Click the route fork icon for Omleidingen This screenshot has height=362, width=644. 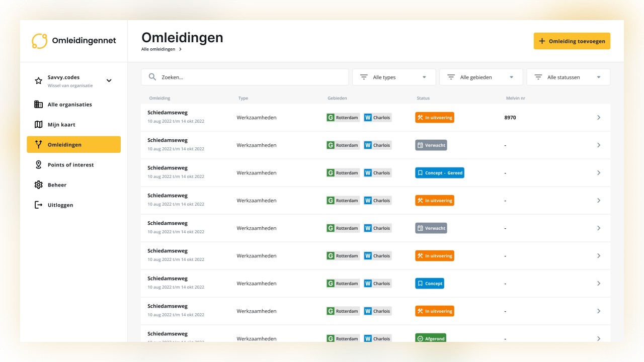tap(38, 145)
